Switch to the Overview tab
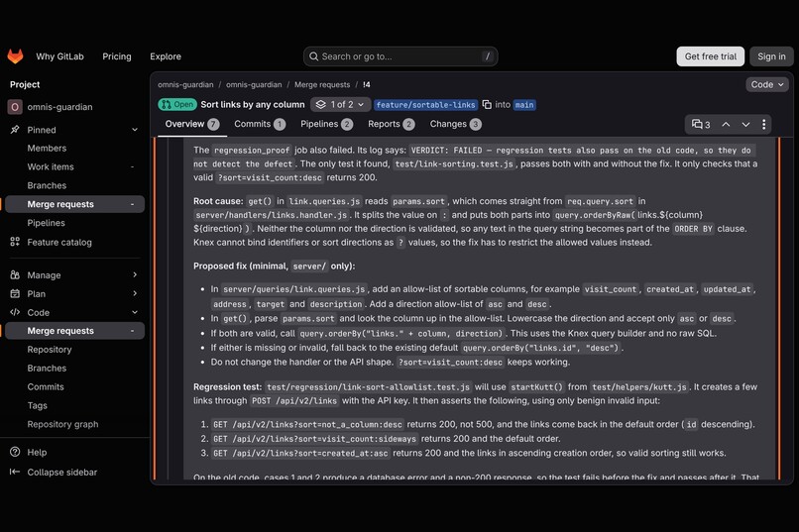 192,124
